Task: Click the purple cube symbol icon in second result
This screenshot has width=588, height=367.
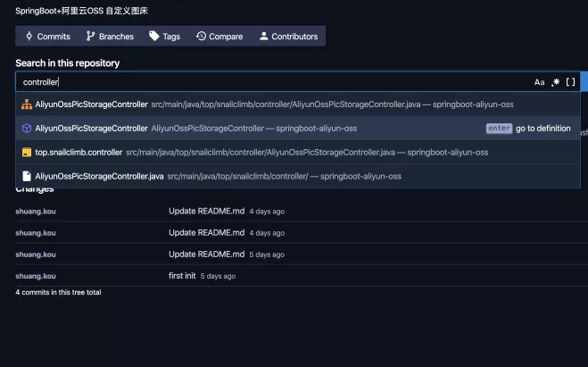Action: [27, 129]
